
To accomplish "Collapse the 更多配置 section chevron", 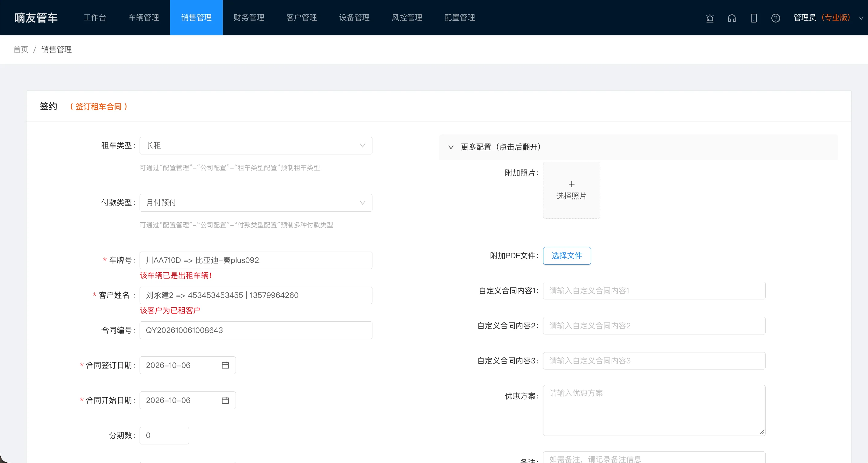I will coord(450,147).
